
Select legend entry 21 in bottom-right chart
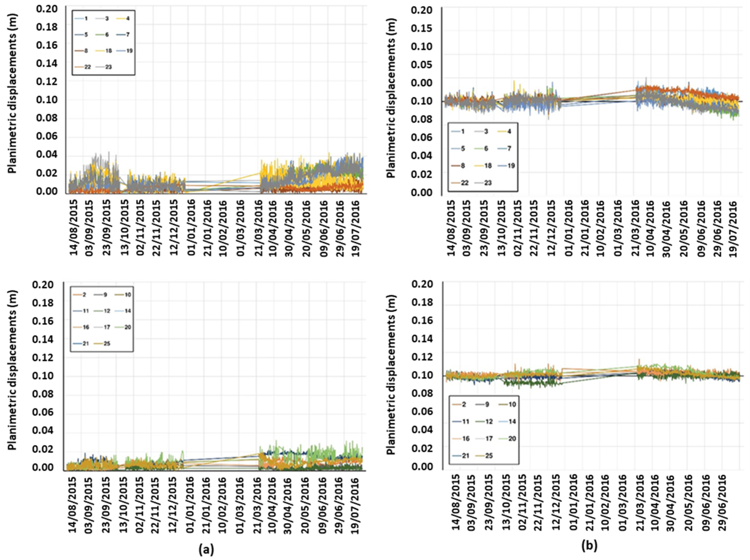(x=465, y=456)
